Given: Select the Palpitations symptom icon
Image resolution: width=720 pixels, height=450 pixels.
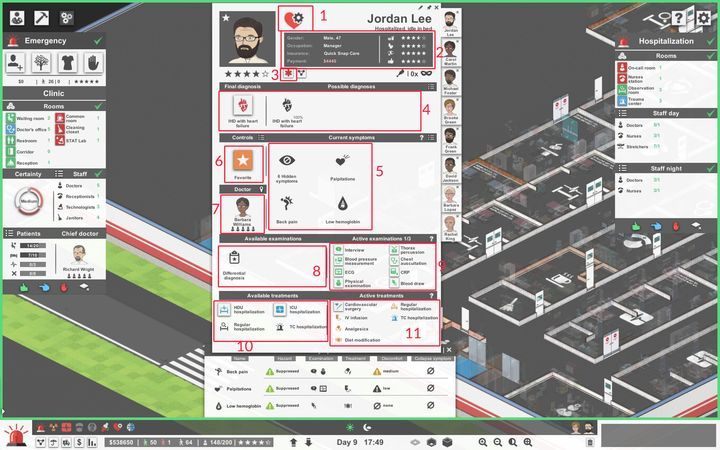Looking at the screenshot, I should point(342,161).
